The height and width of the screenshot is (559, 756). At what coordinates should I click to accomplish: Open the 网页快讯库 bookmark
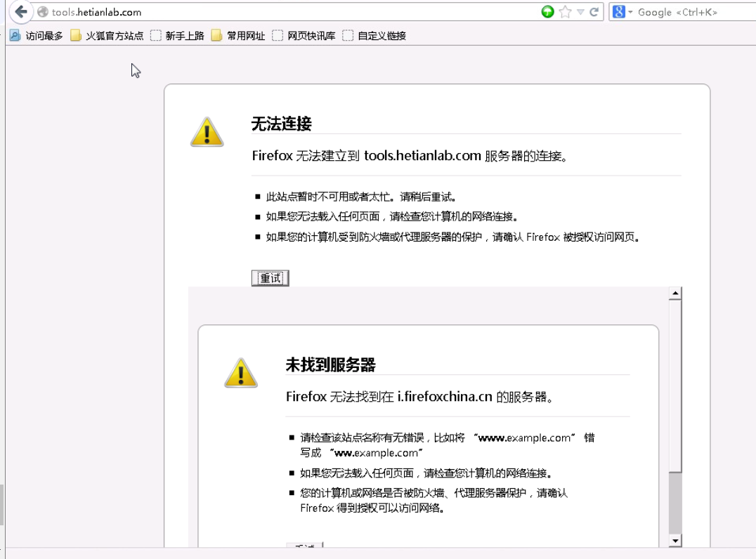pyautogui.click(x=304, y=36)
